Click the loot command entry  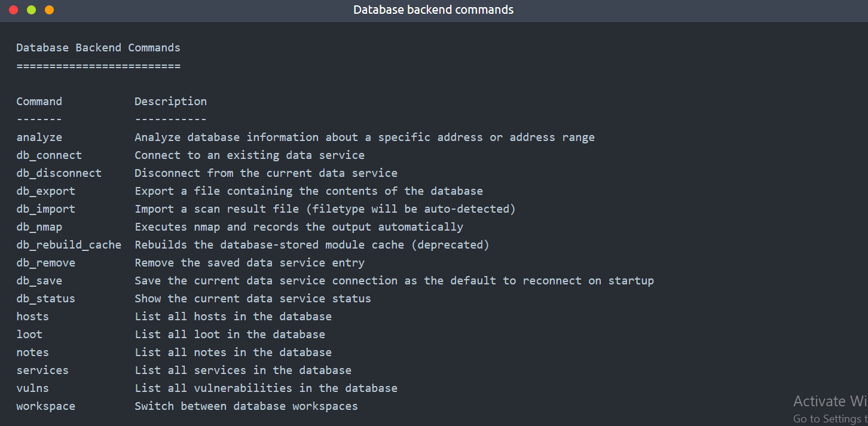click(x=29, y=335)
